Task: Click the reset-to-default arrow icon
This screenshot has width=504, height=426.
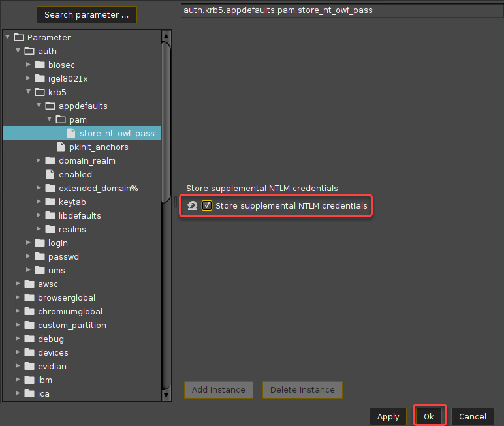Action: 193,206
